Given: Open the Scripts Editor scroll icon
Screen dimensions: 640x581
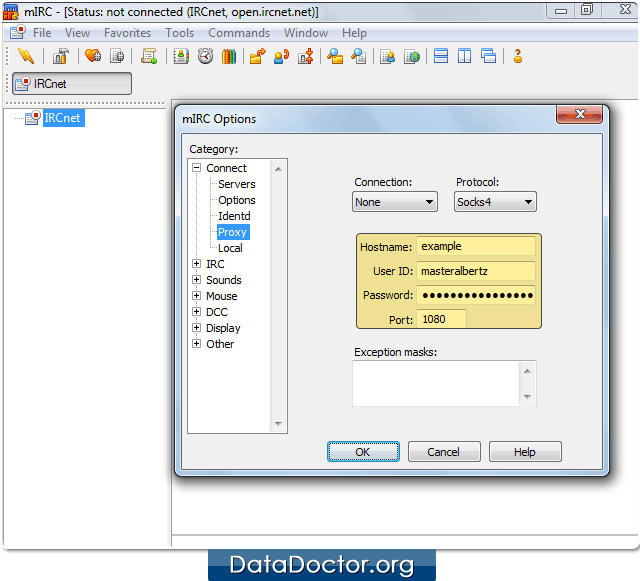Looking at the screenshot, I should pyautogui.click(x=149, y=56).
